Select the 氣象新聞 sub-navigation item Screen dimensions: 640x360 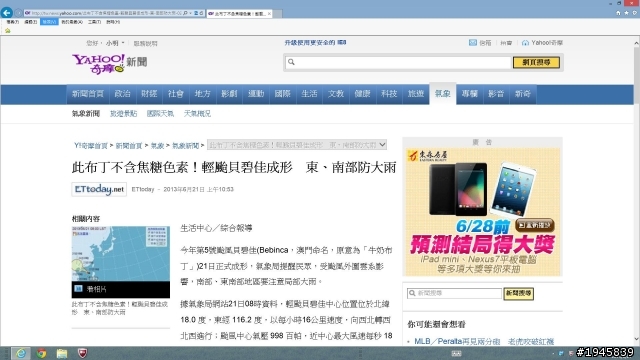coord(86,113)
